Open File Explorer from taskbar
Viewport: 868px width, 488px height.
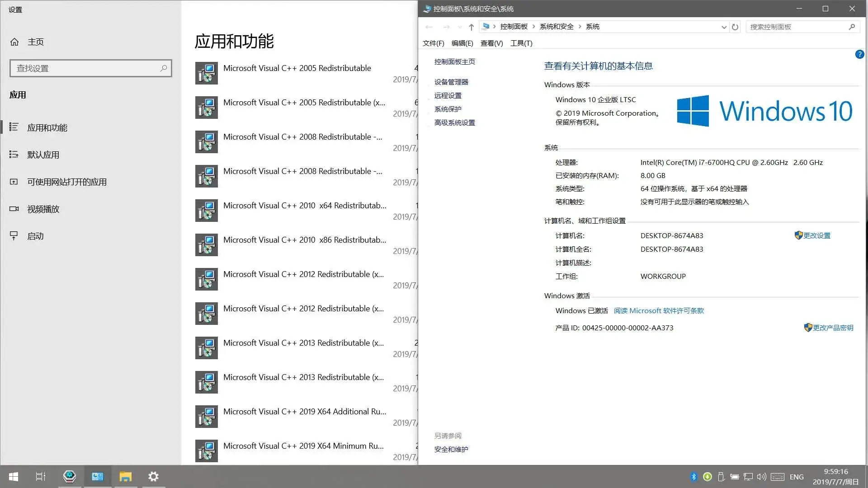point(125,477)
